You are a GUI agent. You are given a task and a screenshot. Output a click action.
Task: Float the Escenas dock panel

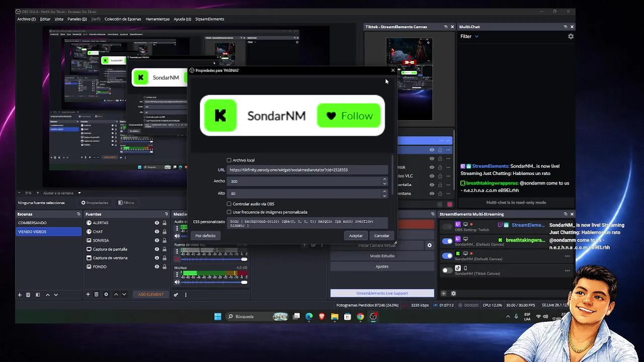coord(78,214)
